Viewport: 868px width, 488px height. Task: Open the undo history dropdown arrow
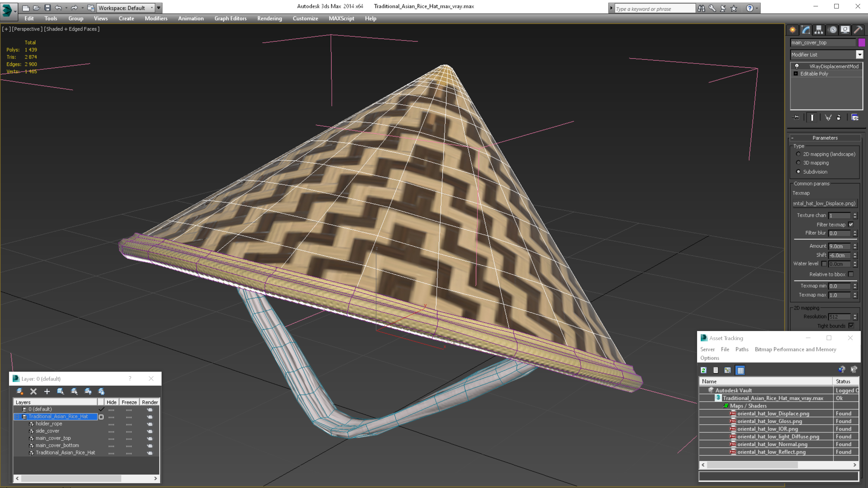click(66, 8)
